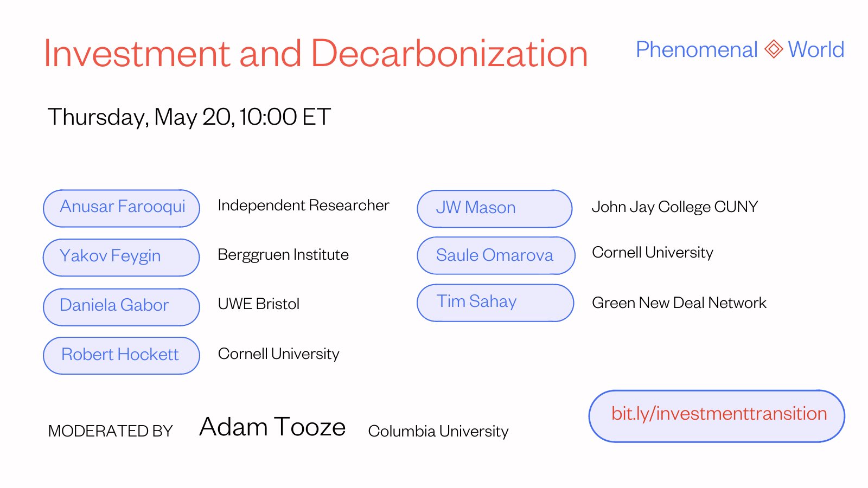Click the John Jay College CUNY label
The width and height of the screenshot is (868, 488).
click(675, 207)
